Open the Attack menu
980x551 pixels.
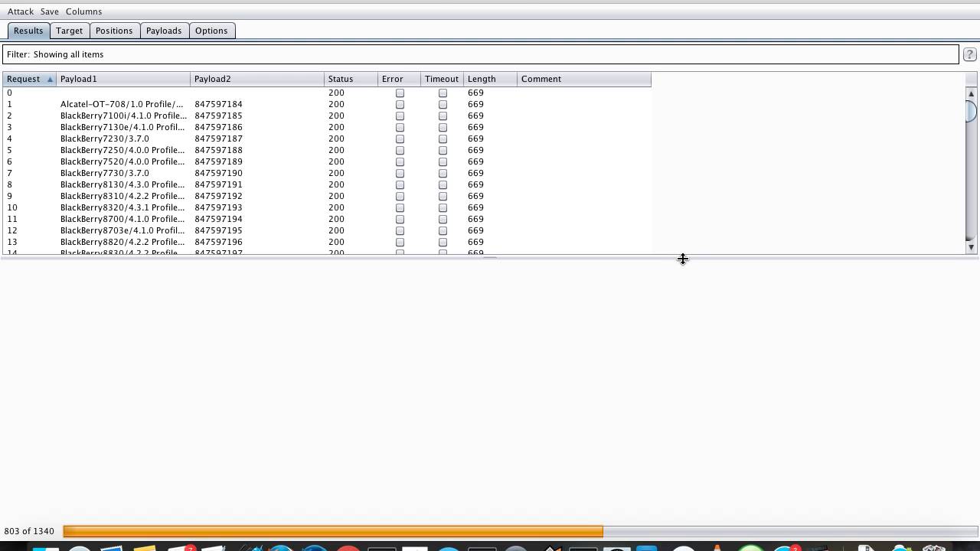pyautogui.click(x=21, y=11)
